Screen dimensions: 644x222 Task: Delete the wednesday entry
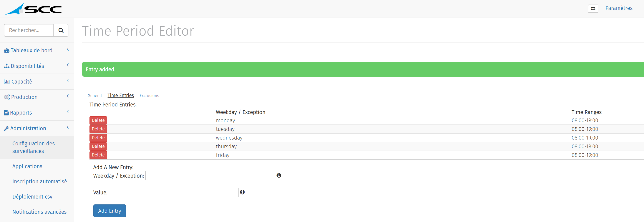point(98,138)
